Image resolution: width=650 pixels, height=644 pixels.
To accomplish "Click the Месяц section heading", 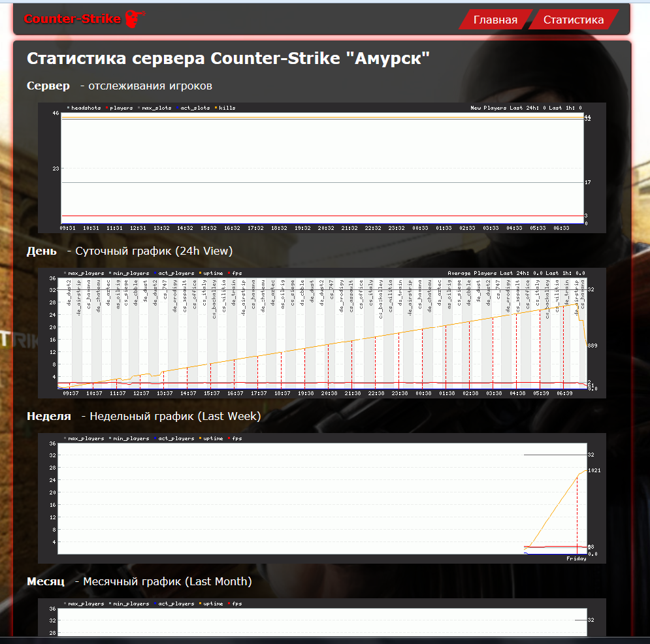I will (46, 581).
